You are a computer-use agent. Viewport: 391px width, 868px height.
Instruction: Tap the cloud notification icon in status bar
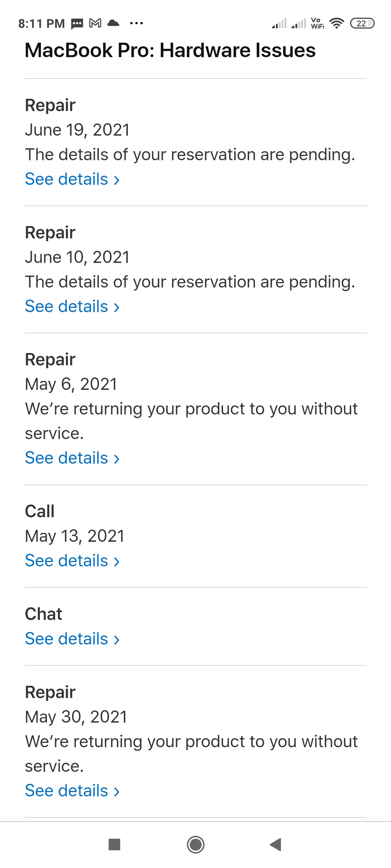point(114,23)
